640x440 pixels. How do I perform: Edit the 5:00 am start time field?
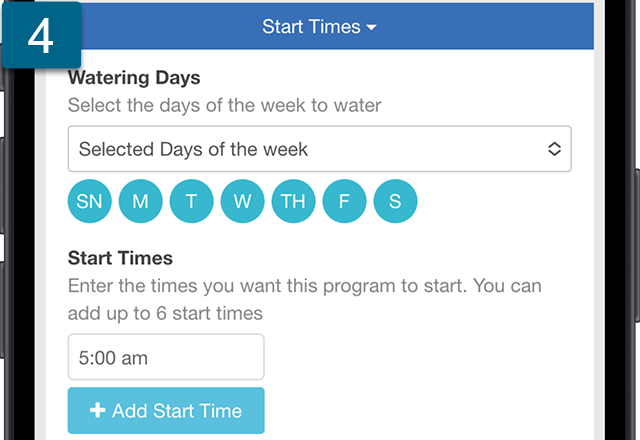click(166, 357)
